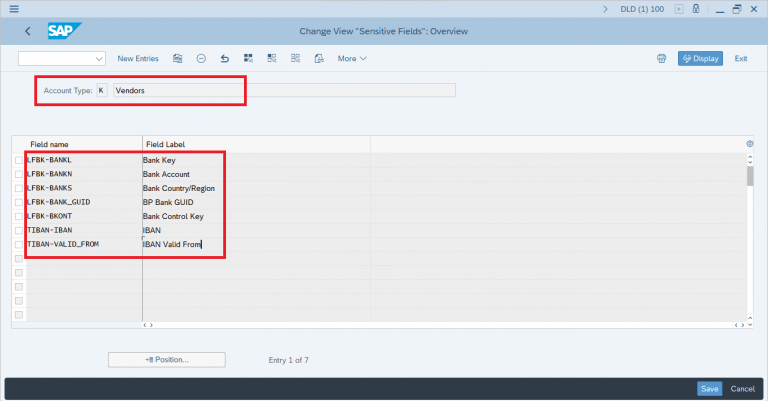Select the LFBK-BANKL row checkbox
The height and width of the screenshot is (401, 768).
[19, 160]
